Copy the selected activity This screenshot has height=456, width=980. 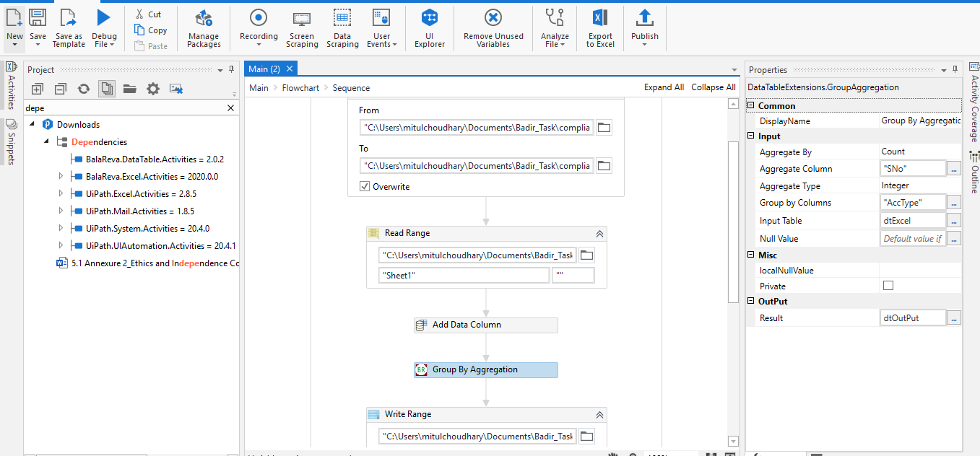tap(151, 30)
